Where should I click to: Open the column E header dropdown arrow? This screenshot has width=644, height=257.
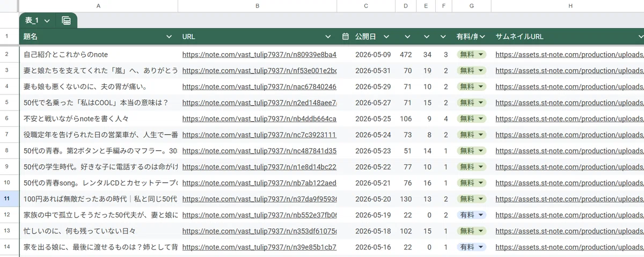427,36
